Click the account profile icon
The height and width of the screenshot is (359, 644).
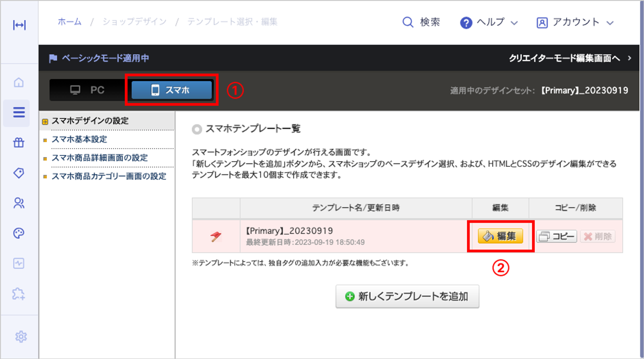[542, 23]
